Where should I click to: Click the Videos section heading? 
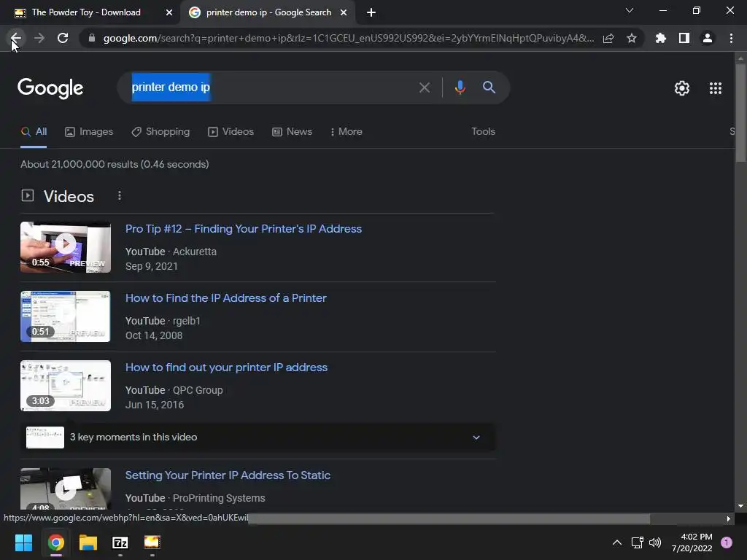click(69, 196)
